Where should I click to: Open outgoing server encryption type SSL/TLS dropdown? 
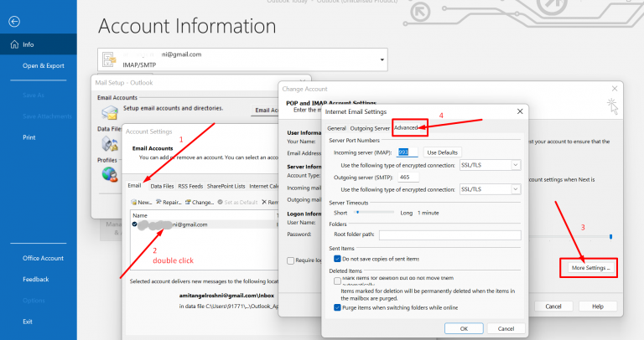tap(515, 189)
